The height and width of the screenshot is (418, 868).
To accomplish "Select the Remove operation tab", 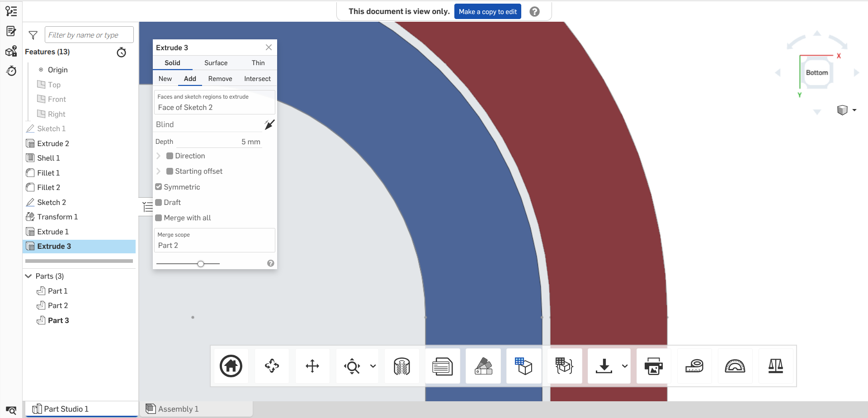I will click(x=220, y=79).
